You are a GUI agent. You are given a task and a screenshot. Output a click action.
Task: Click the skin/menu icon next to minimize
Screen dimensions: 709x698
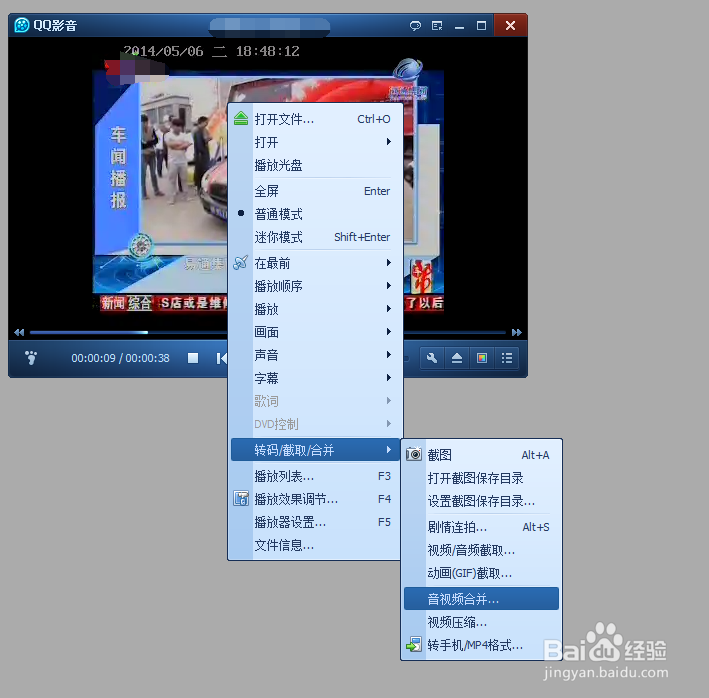[x=437, y=26]
